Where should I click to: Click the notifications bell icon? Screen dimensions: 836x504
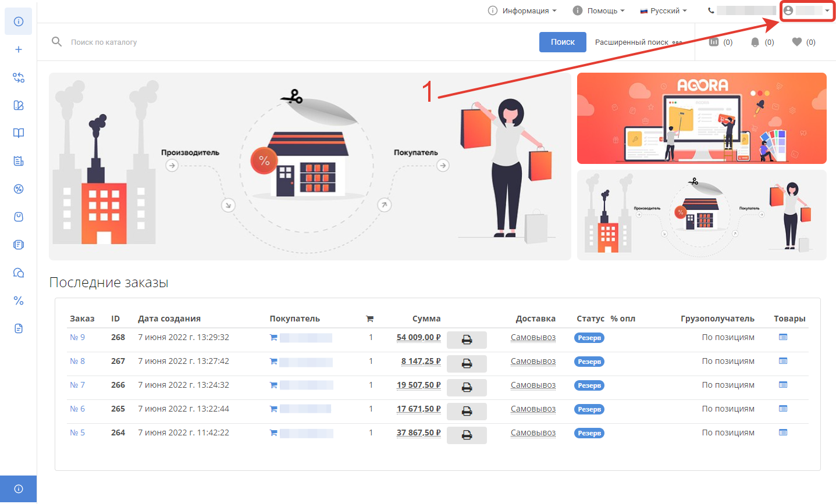pyautogui.click(x=755, y=42)
